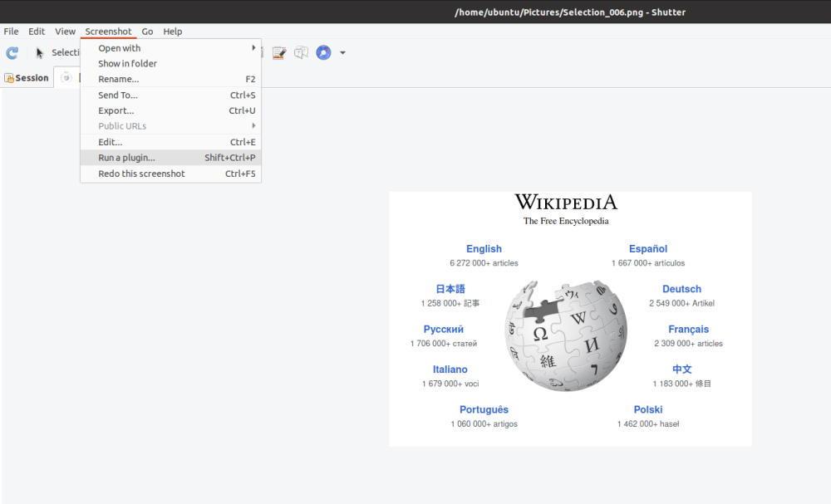Select the Wikipedia screenshot thumbnail tab
This screenshot has width=831, height=504.
click(66, 78)
